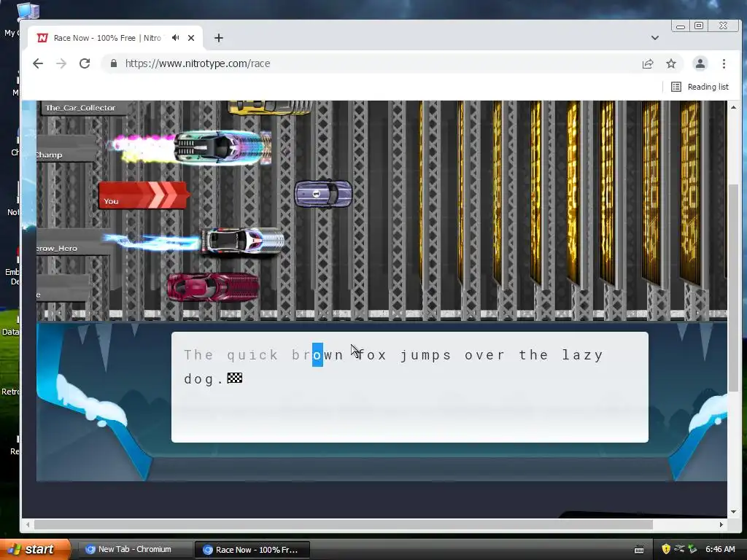Click the highlighted letter o in brown
The width and height of the screenshot is (747, 560).
point(317,355)
